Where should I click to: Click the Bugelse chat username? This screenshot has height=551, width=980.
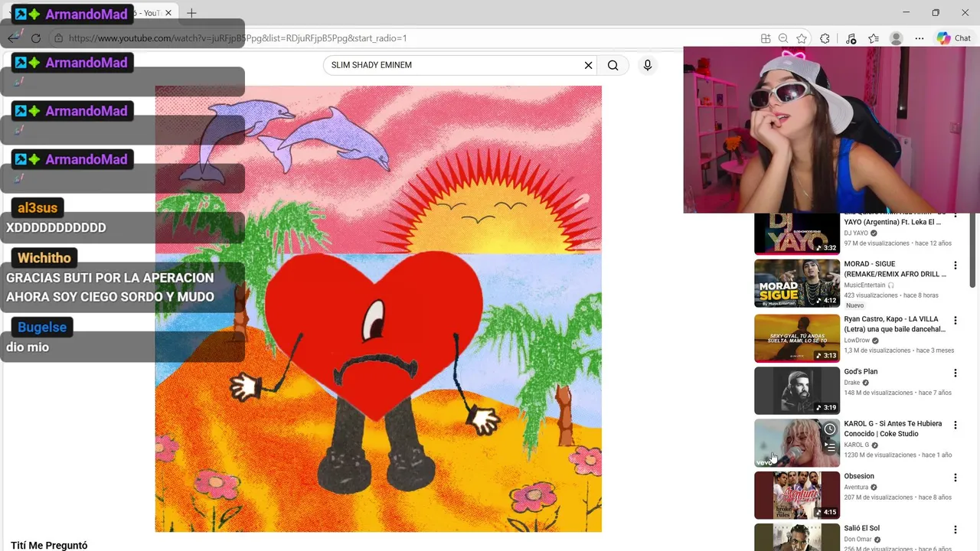pos(42,327)
